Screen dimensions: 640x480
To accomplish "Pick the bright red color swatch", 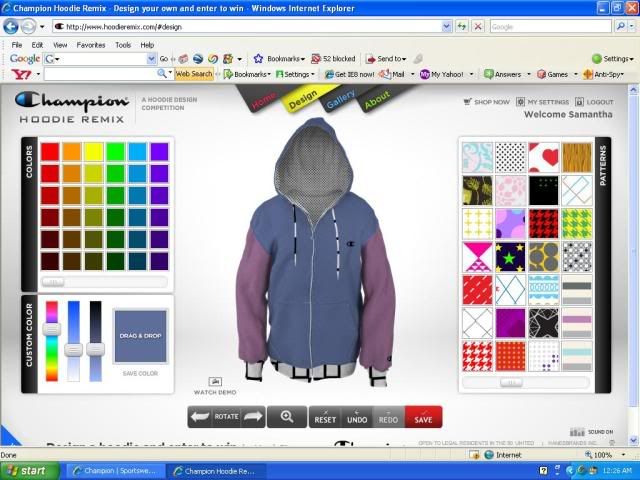I will (x=50, y=151).
